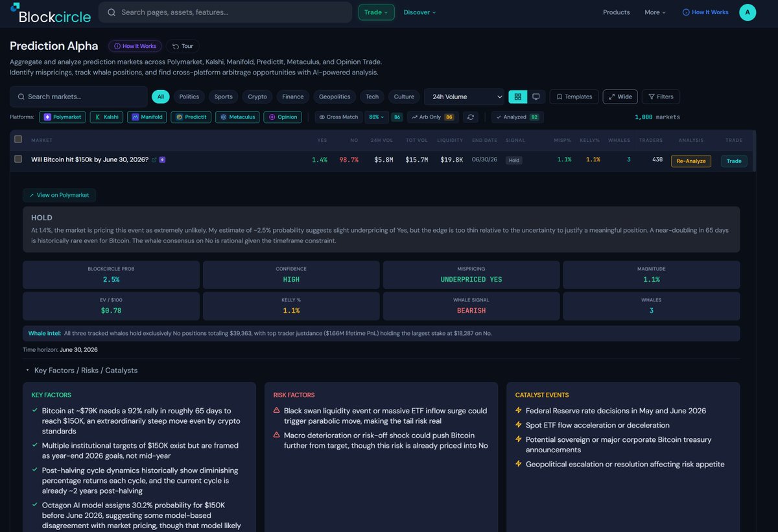The height and width of the screenshot is (532, 778).
Task: Focus the Search markets input field
Action: click(78, 97)
